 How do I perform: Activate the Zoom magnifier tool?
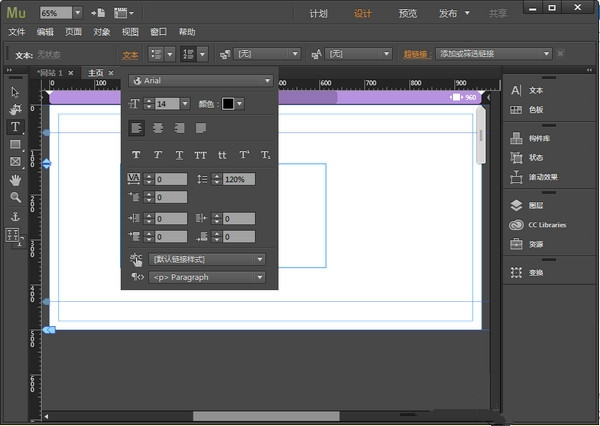coord(15,197)
